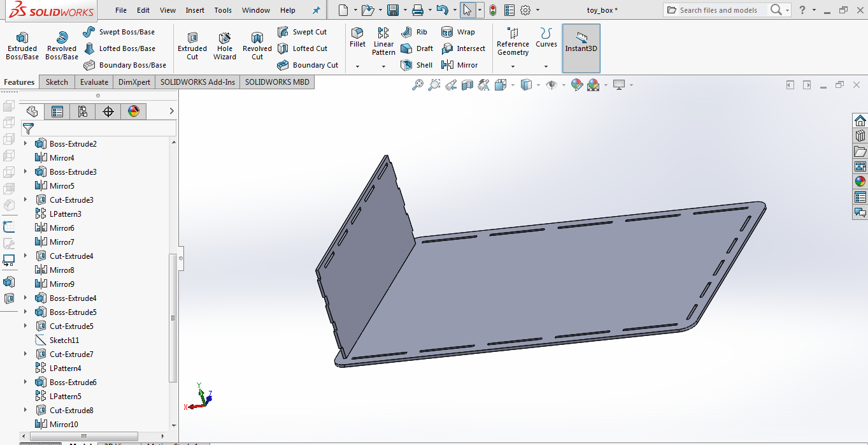This screenshot has height=445, width=868.
Task: Click the Shell tool
Action: [x=417, y=65]
